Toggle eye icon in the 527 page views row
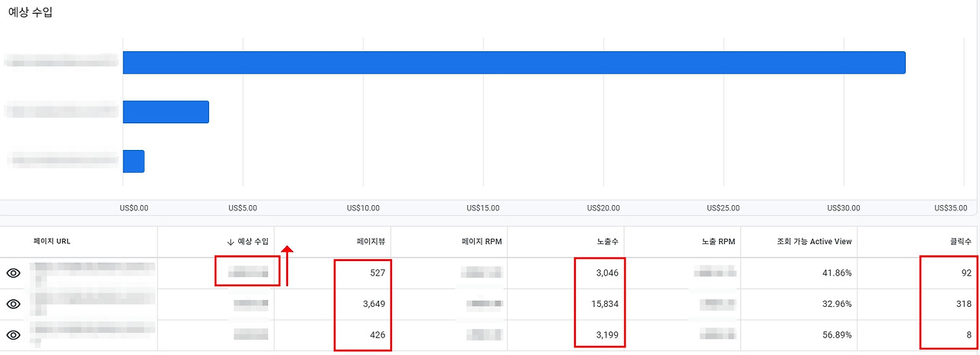 coord(13,273)
